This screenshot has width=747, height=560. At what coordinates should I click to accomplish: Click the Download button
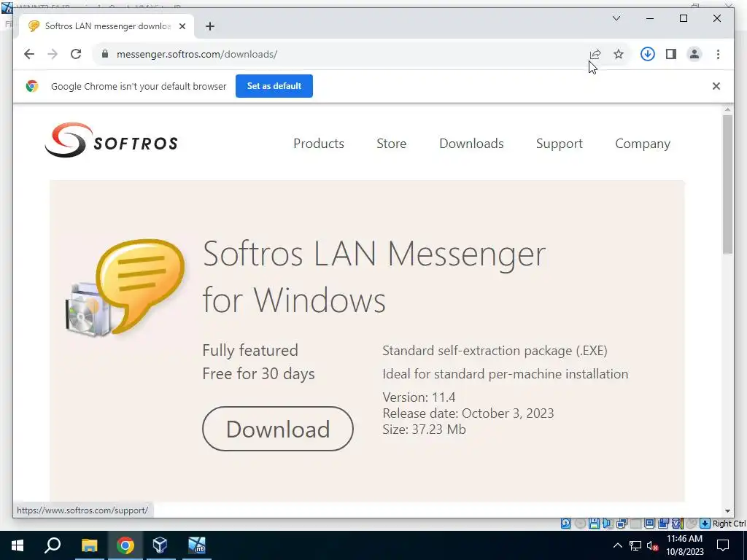coord(278,429)
